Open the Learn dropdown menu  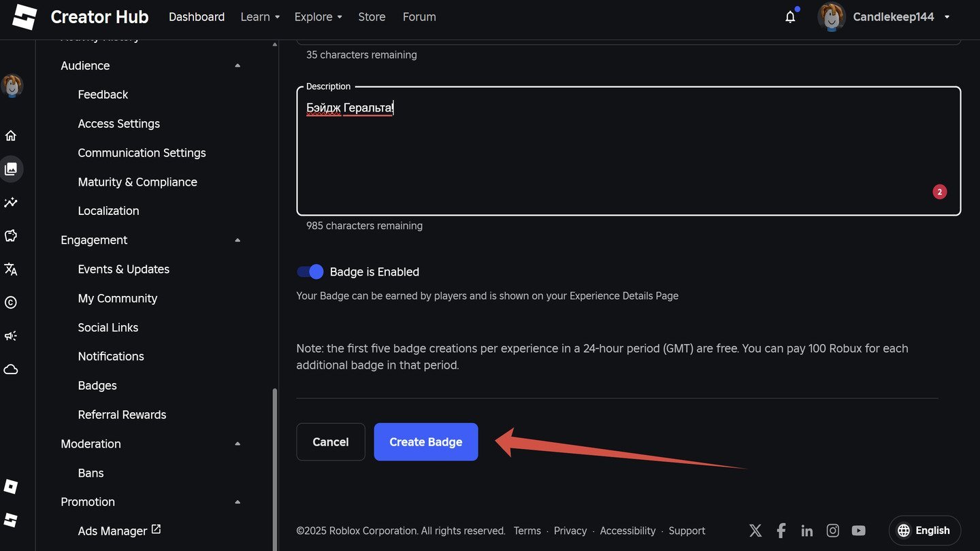point(260,17)
